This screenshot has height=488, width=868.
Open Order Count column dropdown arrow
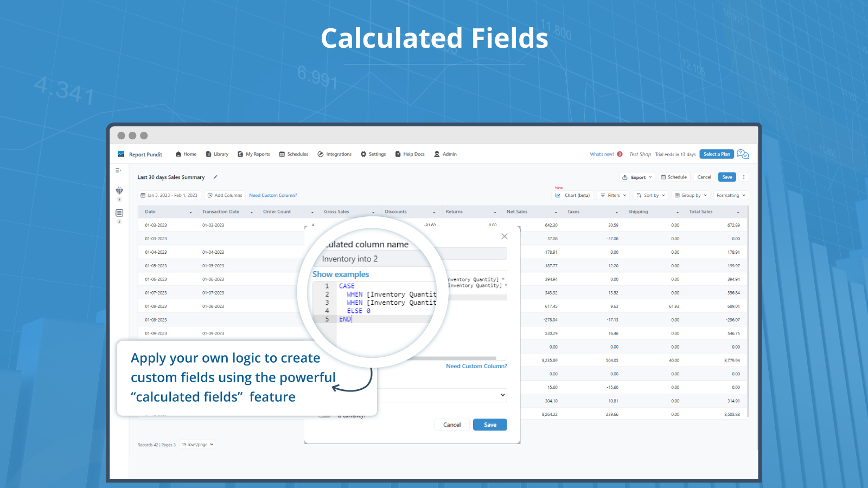312,212
